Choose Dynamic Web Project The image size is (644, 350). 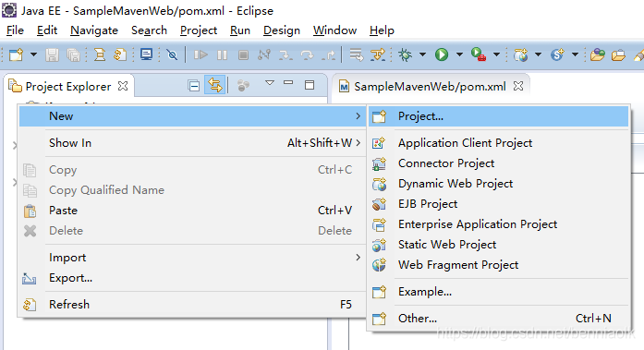click(x=499, y=184)
